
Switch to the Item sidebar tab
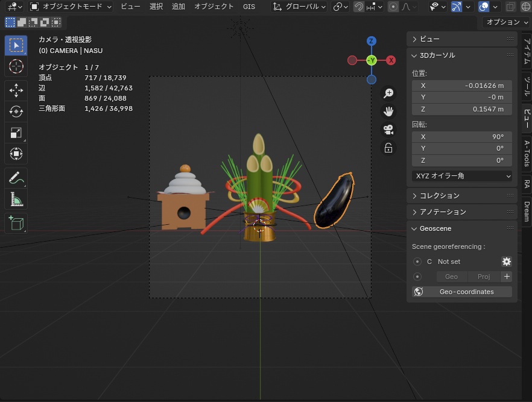click(x=527, y=51)
